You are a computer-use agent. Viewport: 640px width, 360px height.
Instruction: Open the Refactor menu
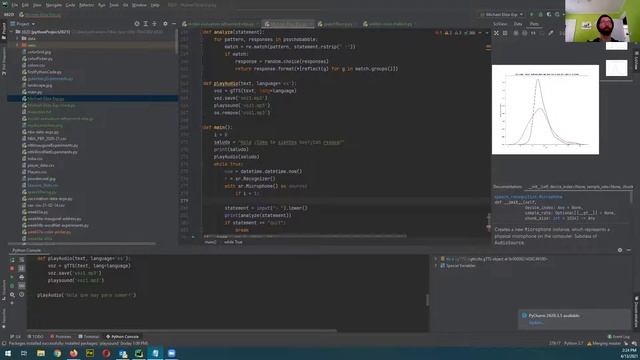click(x=86, y=5)
